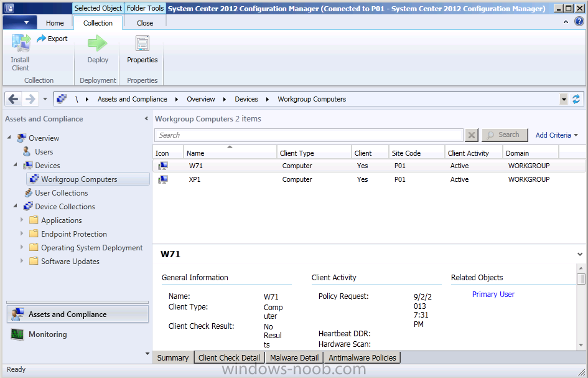
Task: Click the green Deploy arrow icon
Action: tap(98, 43)
